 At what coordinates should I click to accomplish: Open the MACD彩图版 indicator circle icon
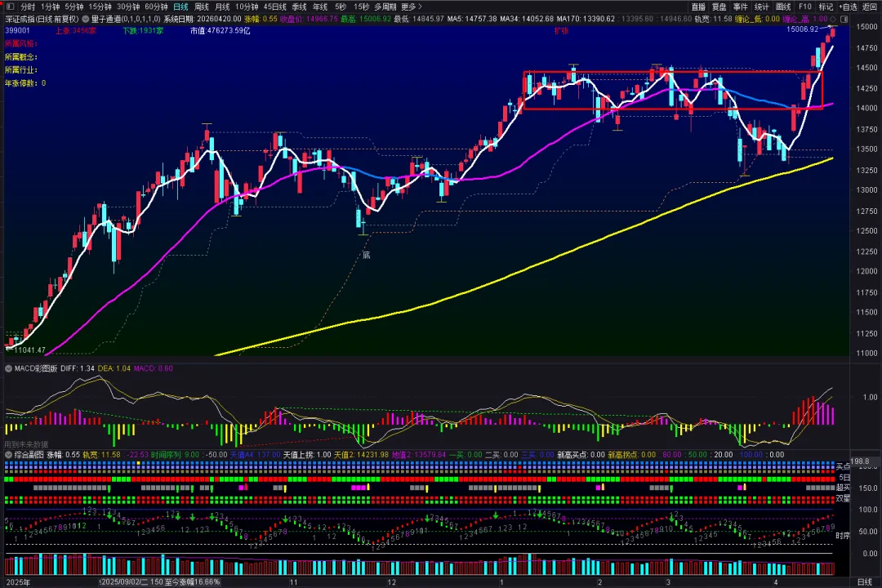click(x=8, y=368)
